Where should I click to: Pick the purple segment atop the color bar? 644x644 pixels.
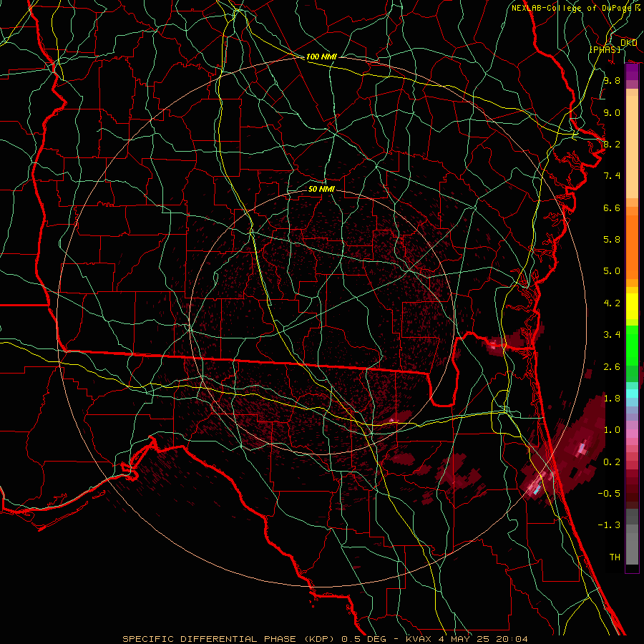[x=632, y=72]
